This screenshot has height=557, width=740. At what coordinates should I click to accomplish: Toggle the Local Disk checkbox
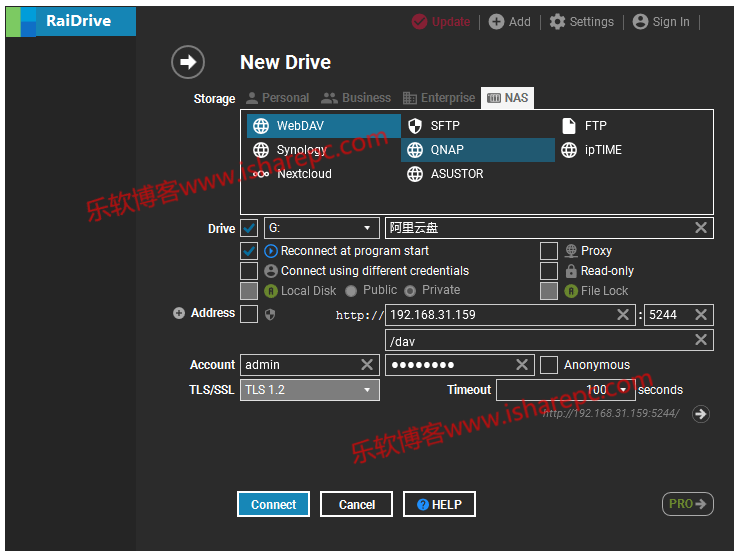click(249, 291)
